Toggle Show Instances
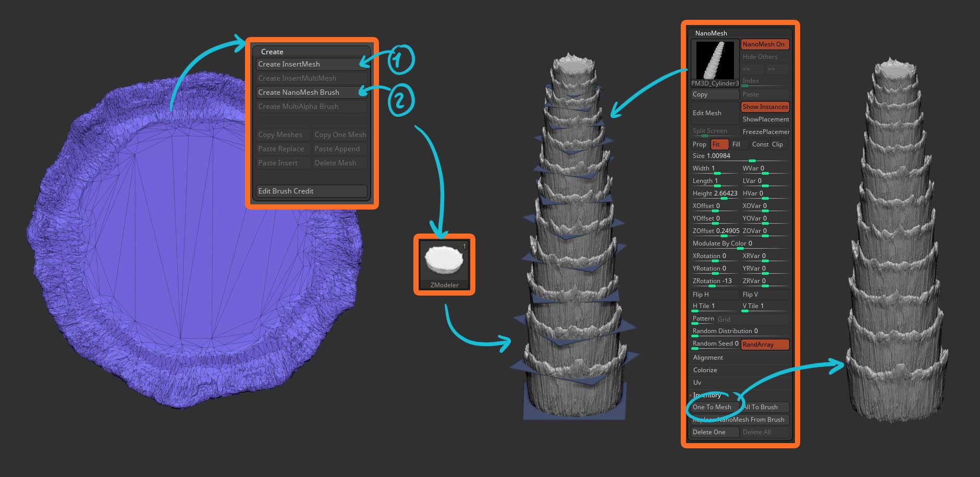Image resolution: width=980 pixels, height=477 pixels. tap(765, 107)
